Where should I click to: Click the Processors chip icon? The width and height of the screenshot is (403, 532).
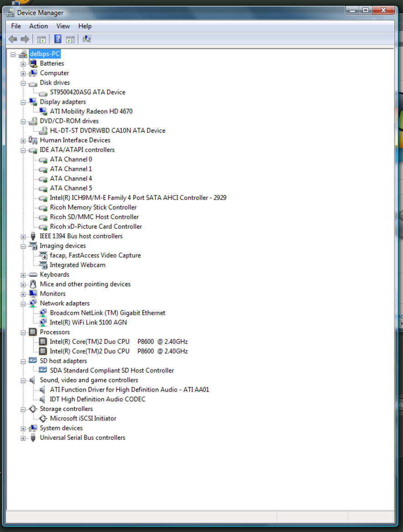coord(33,332)
